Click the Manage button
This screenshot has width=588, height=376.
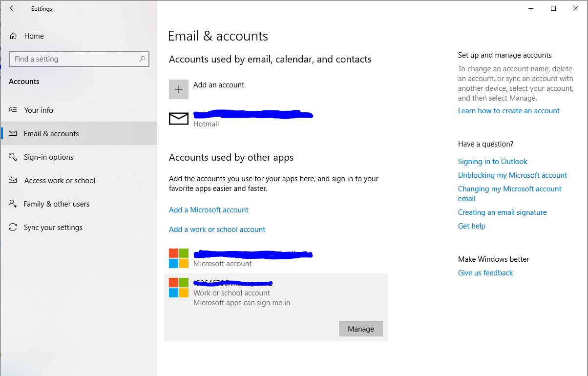pos(361,329)
